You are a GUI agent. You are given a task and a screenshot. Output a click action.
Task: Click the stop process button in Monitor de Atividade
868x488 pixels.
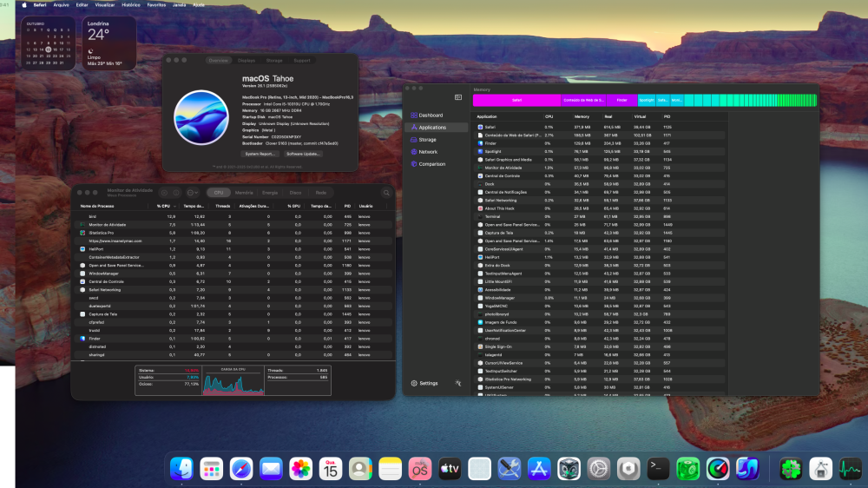pos(164,193)
